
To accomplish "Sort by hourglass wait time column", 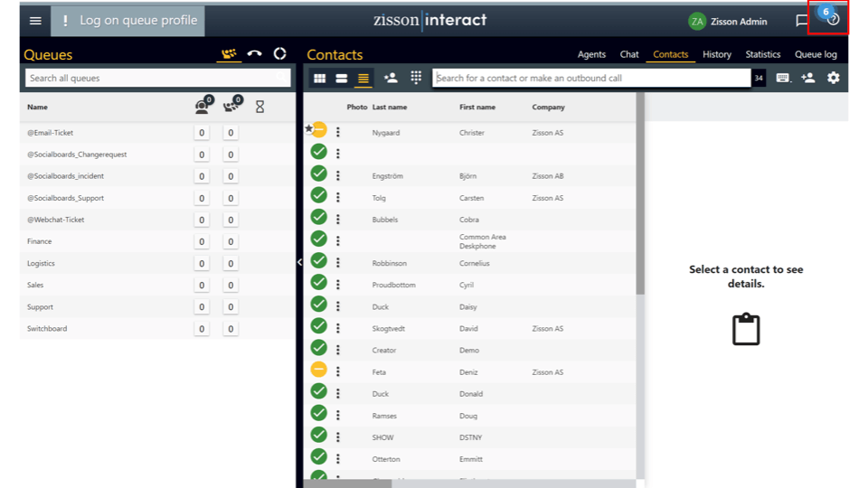I will point(259,107).
